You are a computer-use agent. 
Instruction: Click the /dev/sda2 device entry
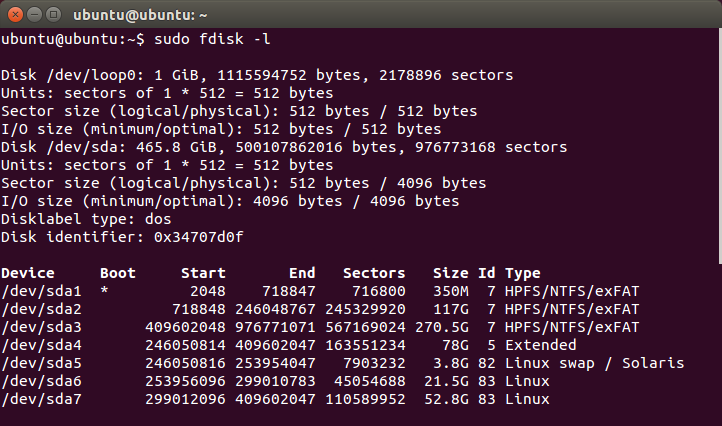tap(41, 309)
